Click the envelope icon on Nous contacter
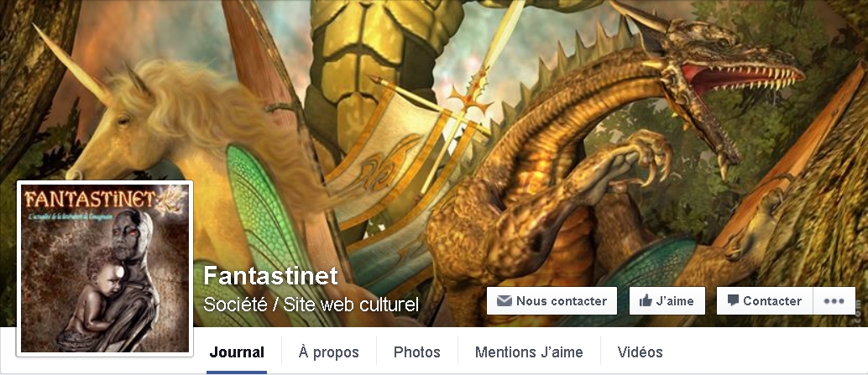The width and height of the screenshot is (868, 375). pyautogui.click(x=504, y=301)
